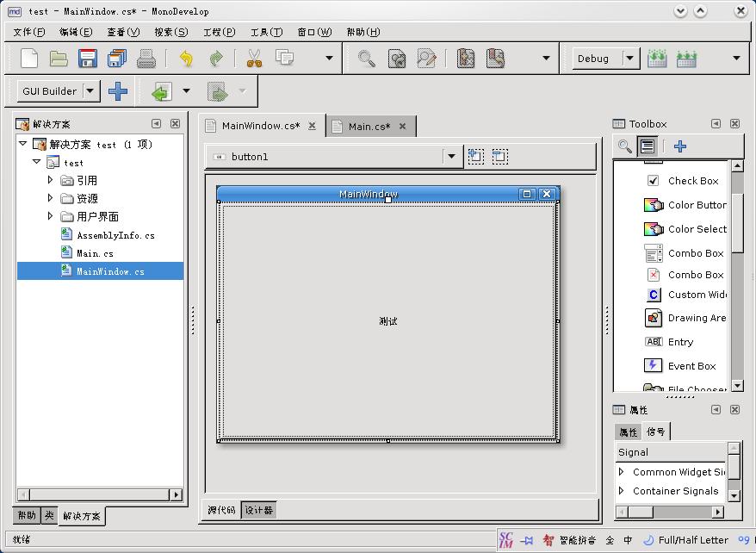Click the 源代码 source view button
756x553 pixels.
221,510
